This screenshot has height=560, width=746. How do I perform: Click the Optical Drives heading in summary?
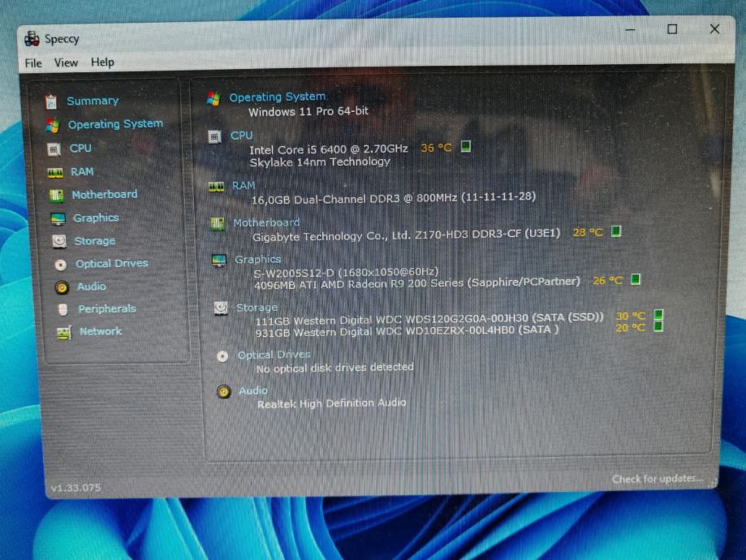click(x=274, y=355)
